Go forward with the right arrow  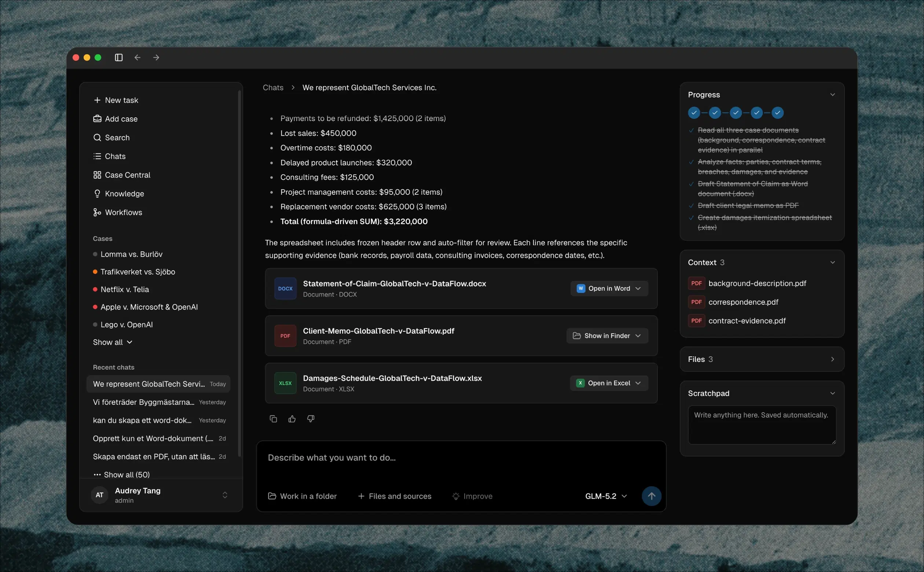pyautogui.click(x=156, y=58)
